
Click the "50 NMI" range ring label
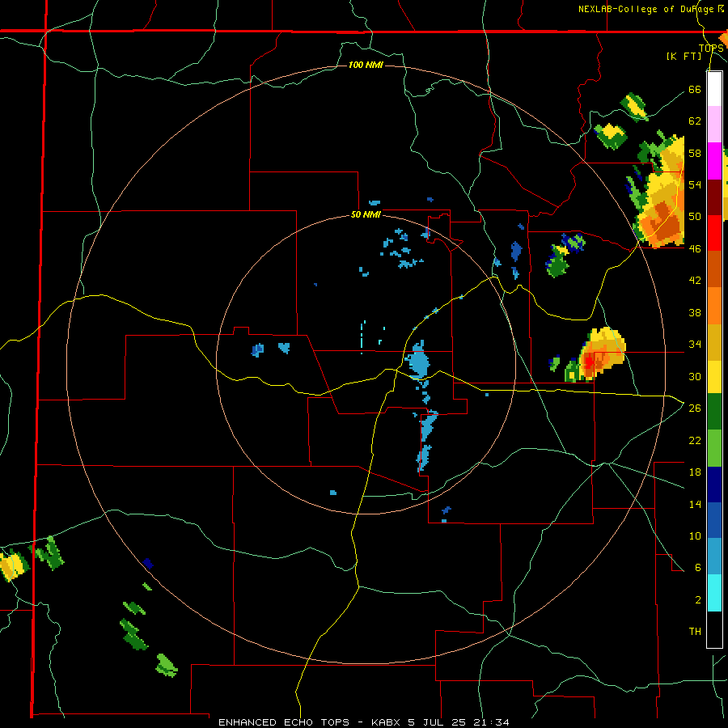(x=366, y=214)
